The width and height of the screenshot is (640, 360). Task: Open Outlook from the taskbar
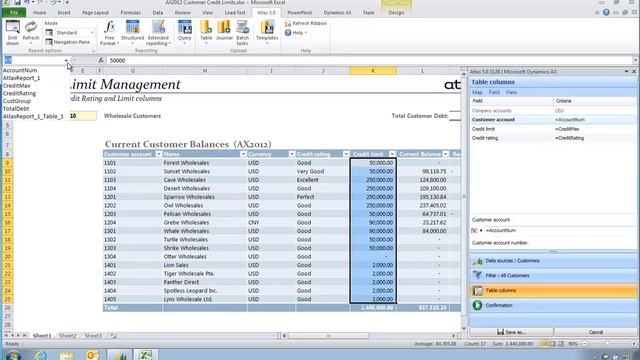pyautogui.click(x=92, y=355)
